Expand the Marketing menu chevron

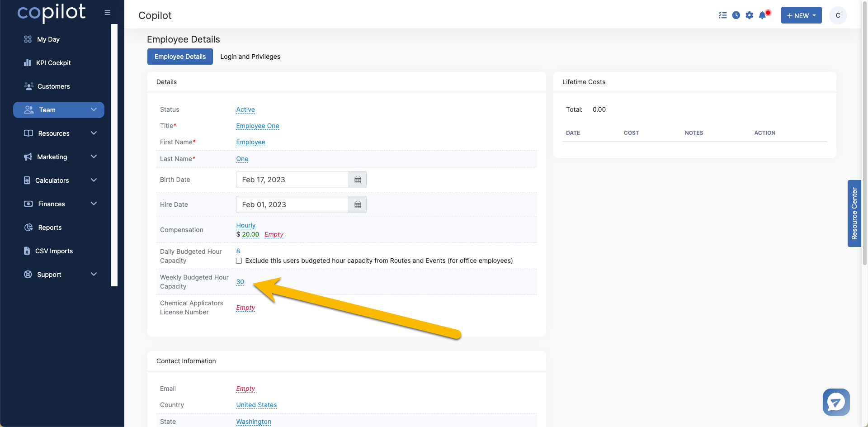coord(94,157)
